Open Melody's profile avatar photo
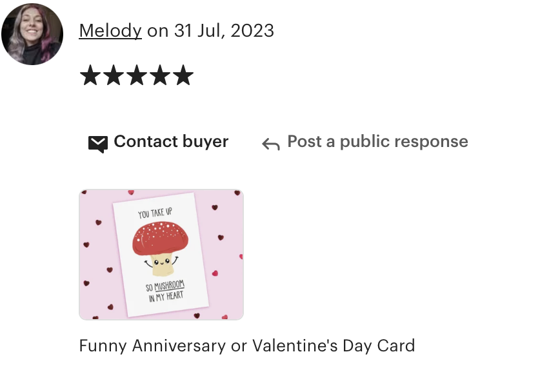This screenshot has height=392, width=560. (x=32, y=34)
